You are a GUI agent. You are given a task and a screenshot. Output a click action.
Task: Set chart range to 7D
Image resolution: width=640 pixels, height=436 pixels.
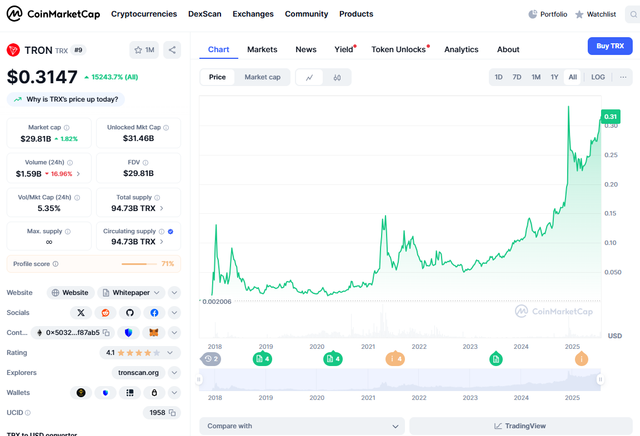[x=517, y=77]
